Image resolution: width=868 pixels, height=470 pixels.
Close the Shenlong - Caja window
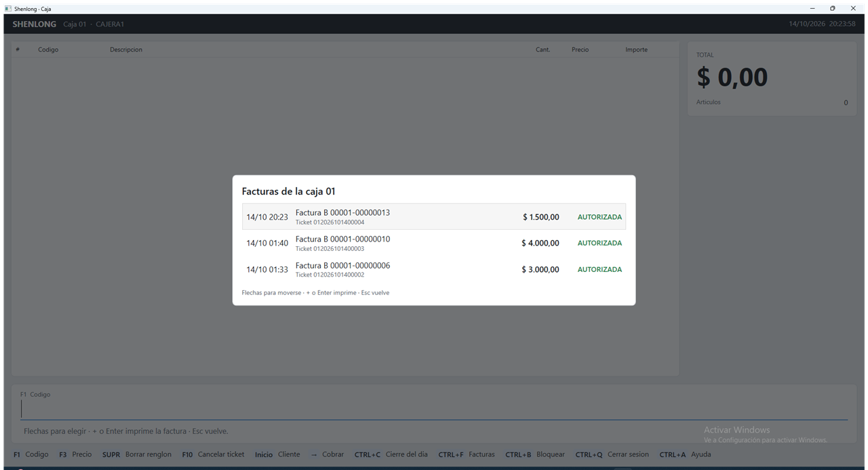pos(853,8)
